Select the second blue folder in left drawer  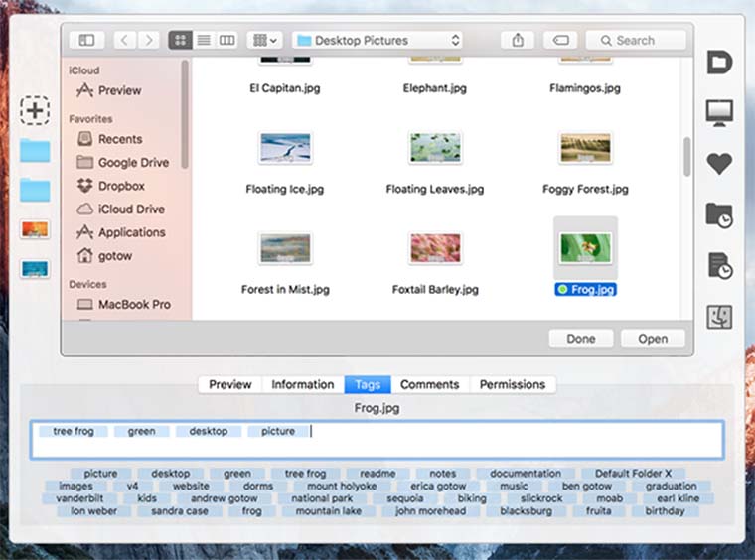pos(35,190)
